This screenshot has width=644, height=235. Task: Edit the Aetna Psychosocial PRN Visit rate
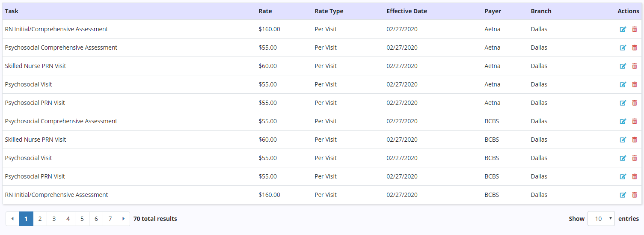tap(623, 103)
